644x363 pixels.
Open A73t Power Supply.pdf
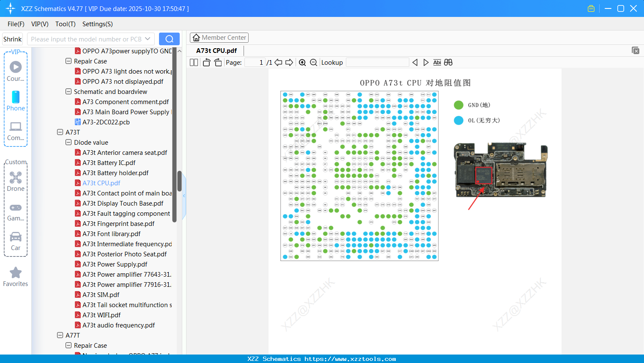point(115,264)
